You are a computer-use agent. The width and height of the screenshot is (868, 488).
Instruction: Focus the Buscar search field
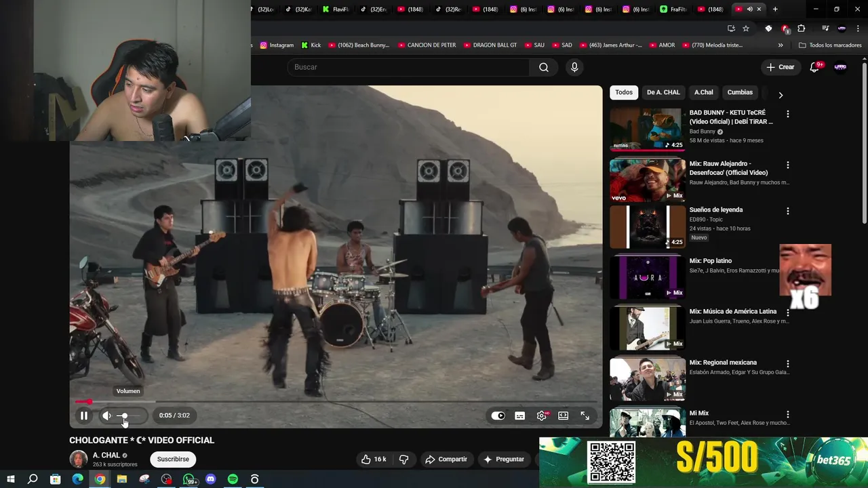coord(409,67)
